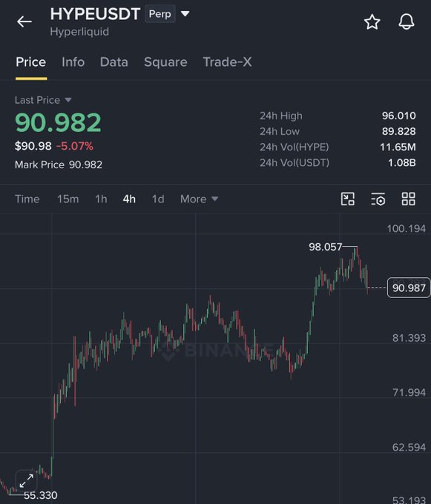The width and height of the screenshot is (431, 504).
Task: Switch to the Info tab
Action: point(73,62)
